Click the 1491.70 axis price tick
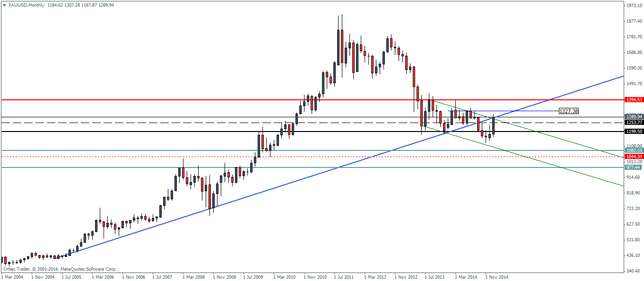The height and width of the screenshot is (281, 644). (633, 84)
